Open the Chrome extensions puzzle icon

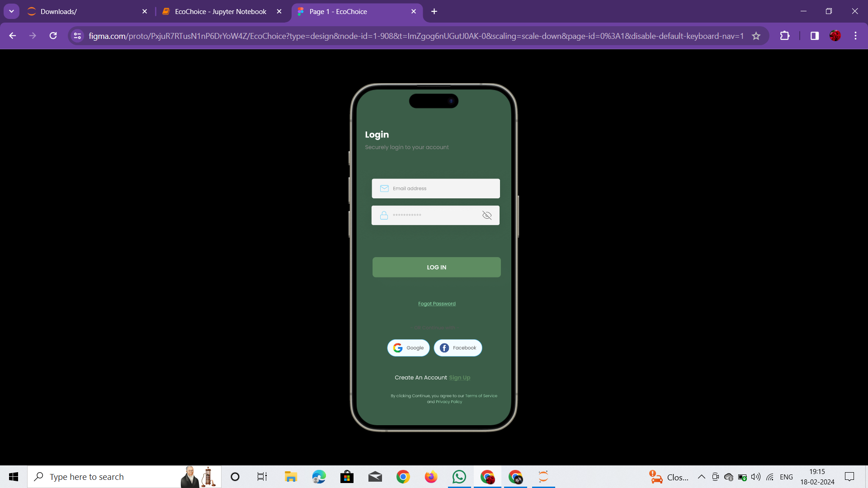(785, 36)
